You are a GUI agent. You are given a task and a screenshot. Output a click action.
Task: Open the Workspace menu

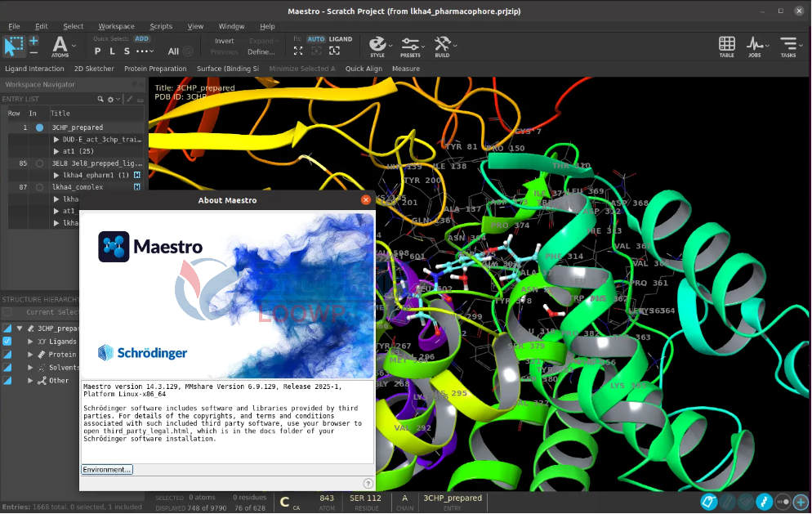click(x=117, y=26)
